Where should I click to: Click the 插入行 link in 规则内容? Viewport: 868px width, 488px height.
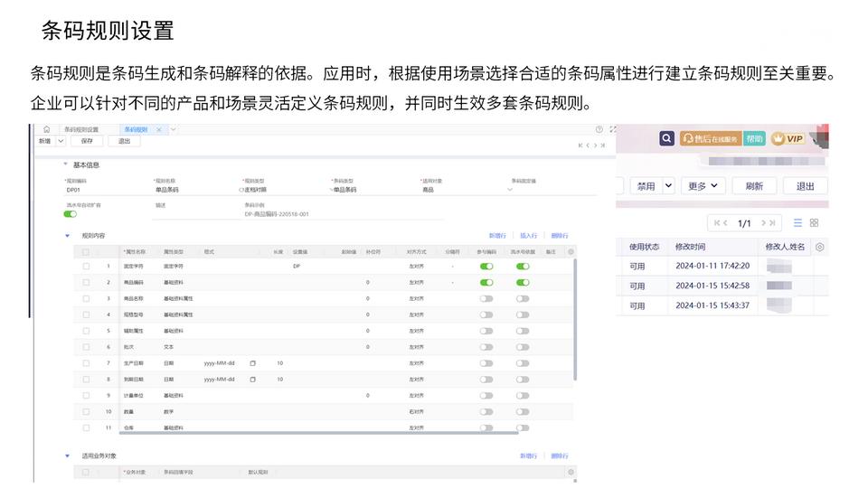(x=528, y=236)
